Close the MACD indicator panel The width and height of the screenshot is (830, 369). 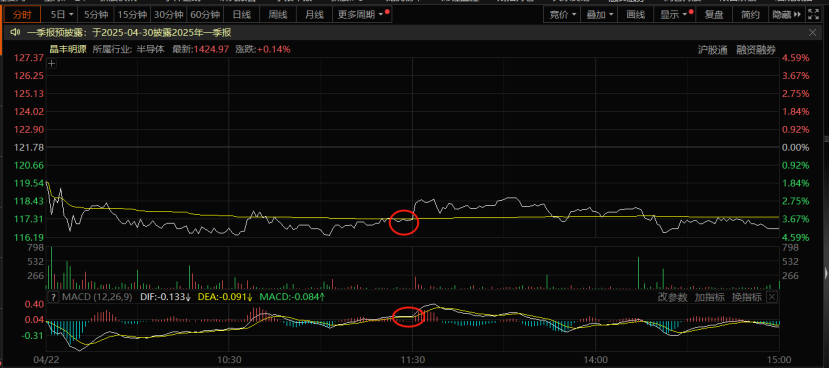point(772,297)
